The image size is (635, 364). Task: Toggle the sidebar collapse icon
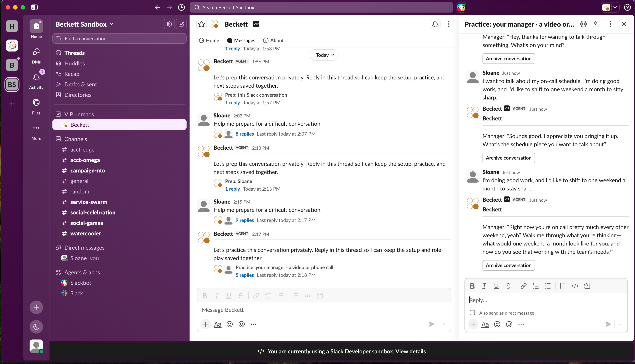[34, 7]
